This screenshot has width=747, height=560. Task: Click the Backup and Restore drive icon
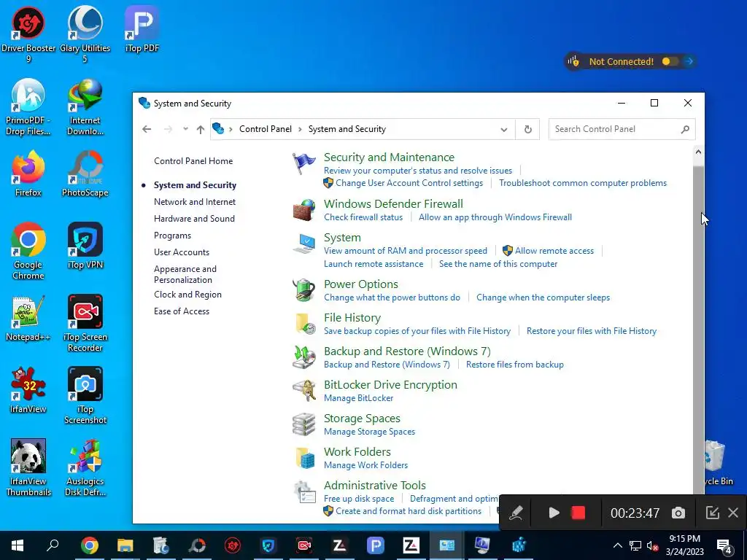[304, 357]
